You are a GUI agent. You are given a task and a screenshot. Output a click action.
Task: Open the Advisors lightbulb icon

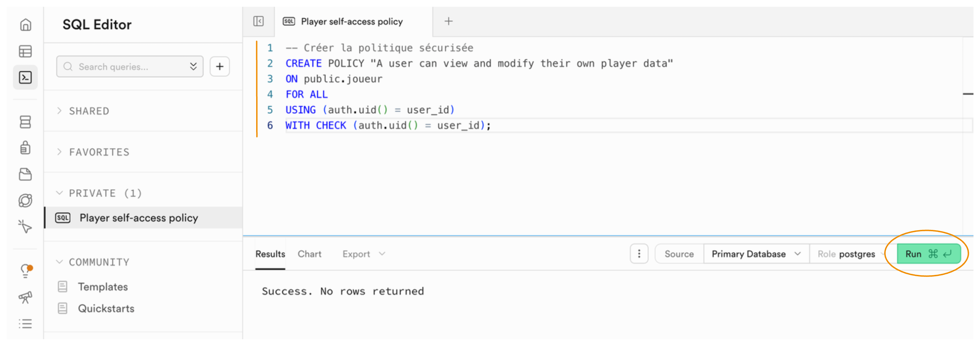[x=25, y=271]
